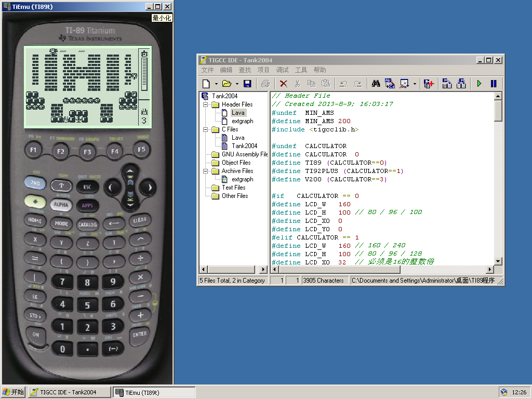
Task: Click editor vertical scrollbar up arrow
Action: tap(498, 96)
